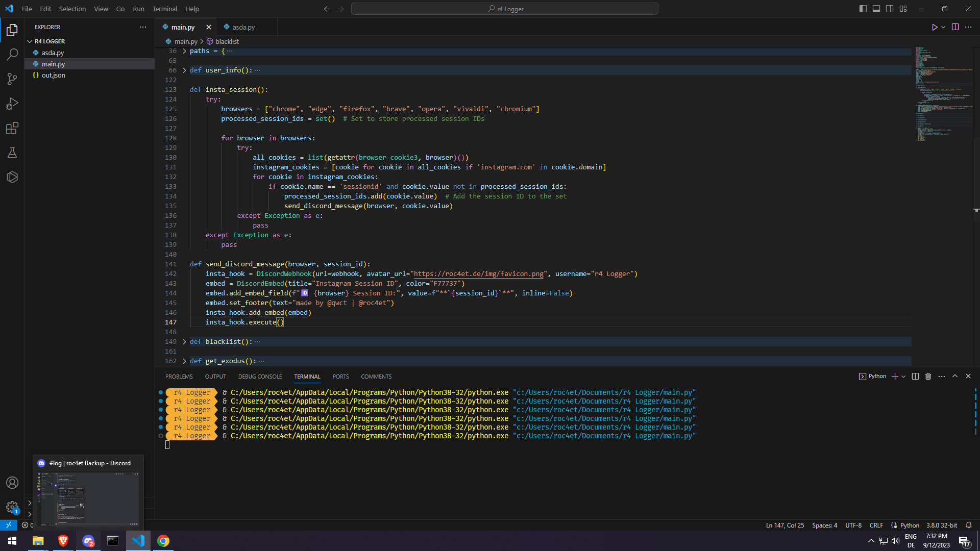The image size is (980, 551).
Task: Kill terminal with the trash icon
Action: [928, 377]
